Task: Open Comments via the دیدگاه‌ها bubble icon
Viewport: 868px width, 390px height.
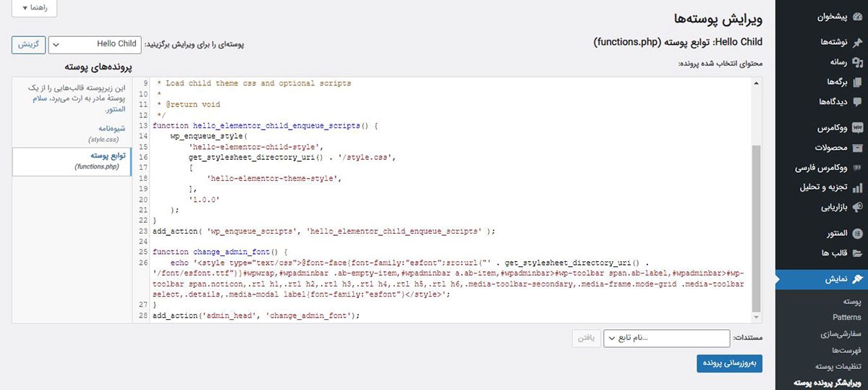Action: (857, 102)
